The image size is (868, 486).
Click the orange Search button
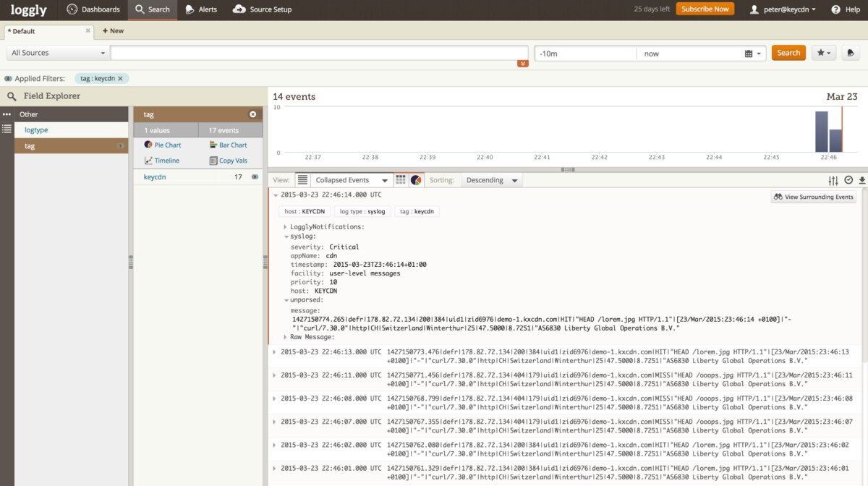coord(788,53)
